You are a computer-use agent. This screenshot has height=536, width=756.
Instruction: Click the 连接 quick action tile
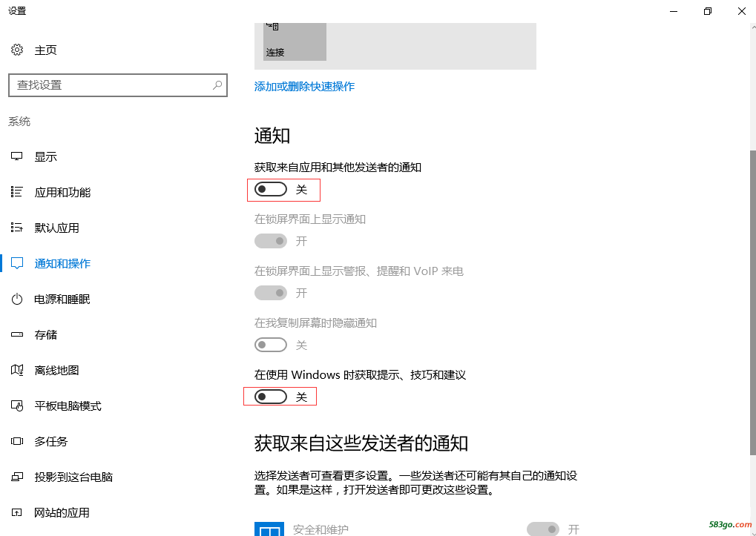coord(295,42)
